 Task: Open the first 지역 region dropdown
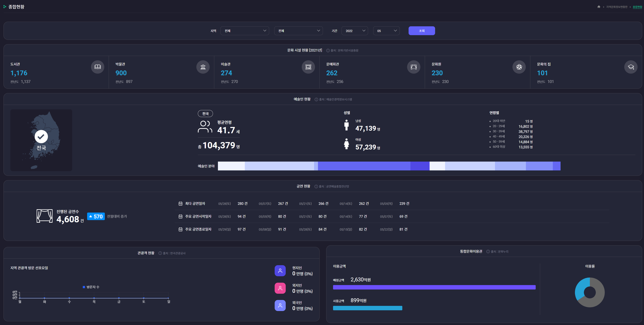[x=245, y=31]
